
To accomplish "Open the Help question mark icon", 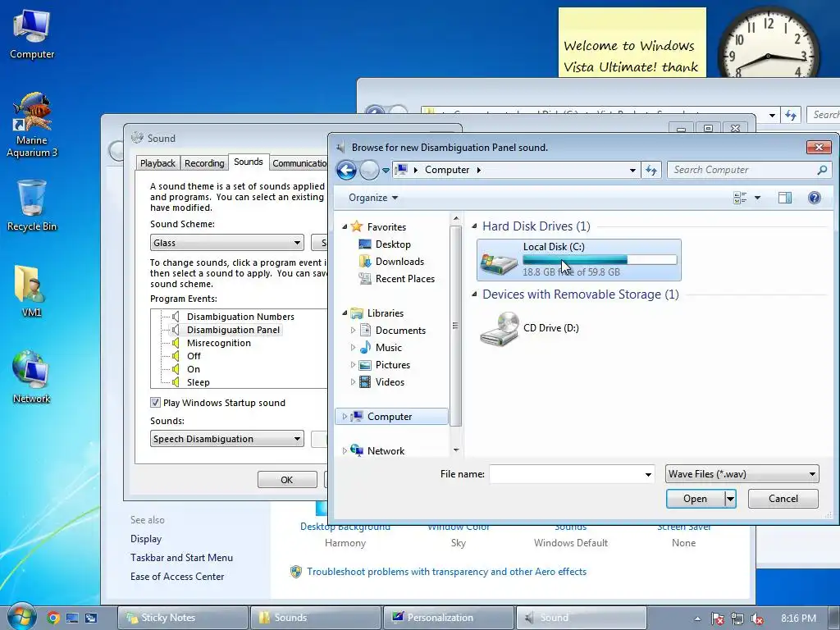I will point(815,198).
